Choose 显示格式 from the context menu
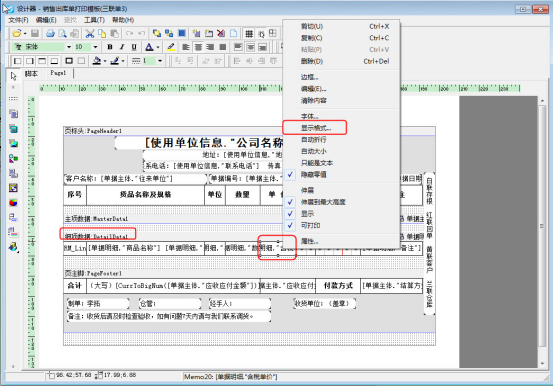 click(x=316, y=128)
